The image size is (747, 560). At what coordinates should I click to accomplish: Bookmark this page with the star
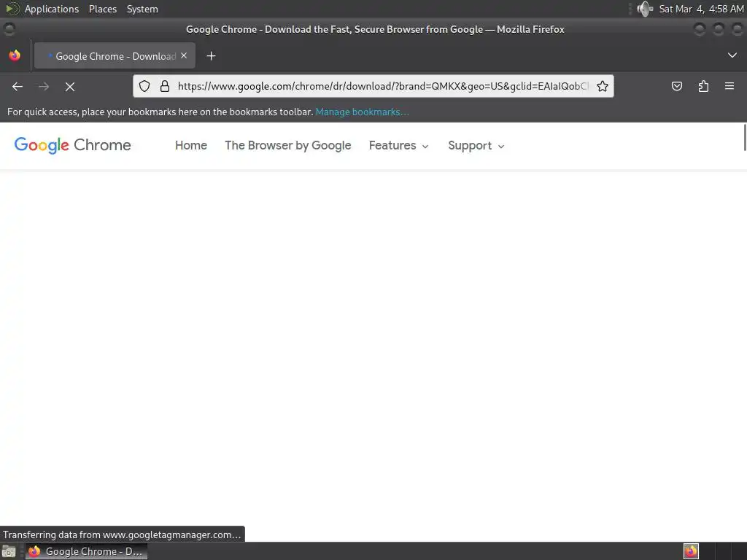(602, 86)
